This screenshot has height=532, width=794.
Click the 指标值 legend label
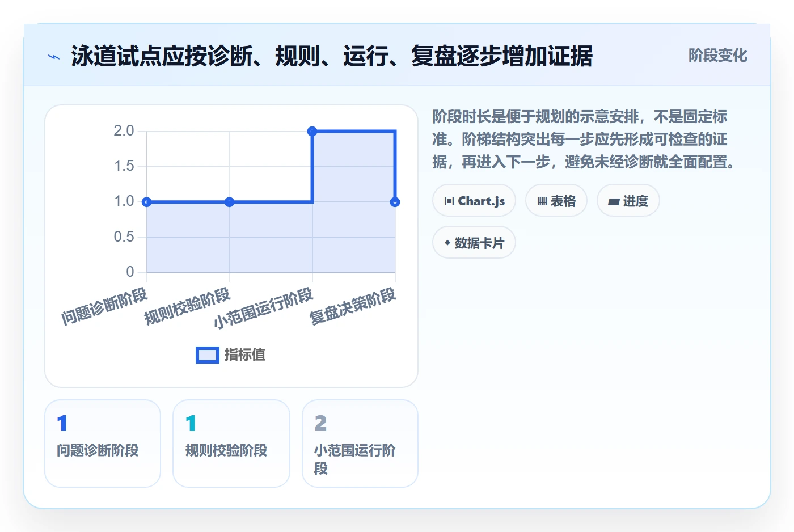pyautogui.click(x=245, y=355)
